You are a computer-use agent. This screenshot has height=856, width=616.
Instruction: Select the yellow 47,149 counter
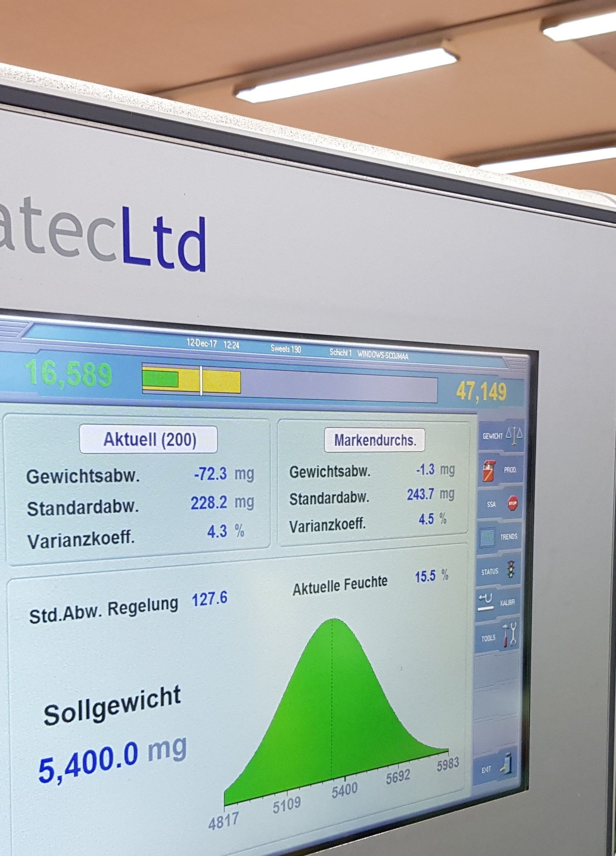coord(481,391)
